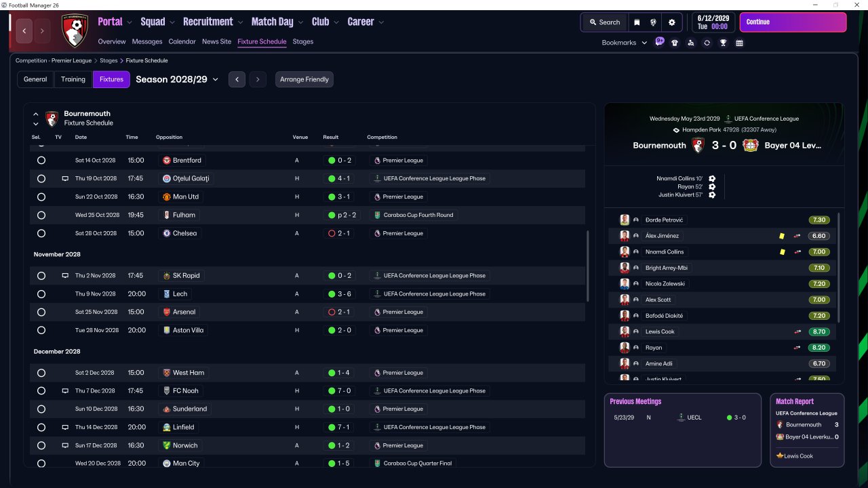
Task: Click the TV icon on SK Rapid row
Action: tap(65, 276)
